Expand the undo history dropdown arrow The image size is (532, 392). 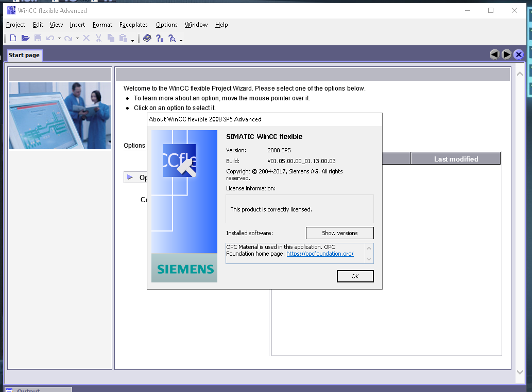pyautogui.click(x=59, y=39)
